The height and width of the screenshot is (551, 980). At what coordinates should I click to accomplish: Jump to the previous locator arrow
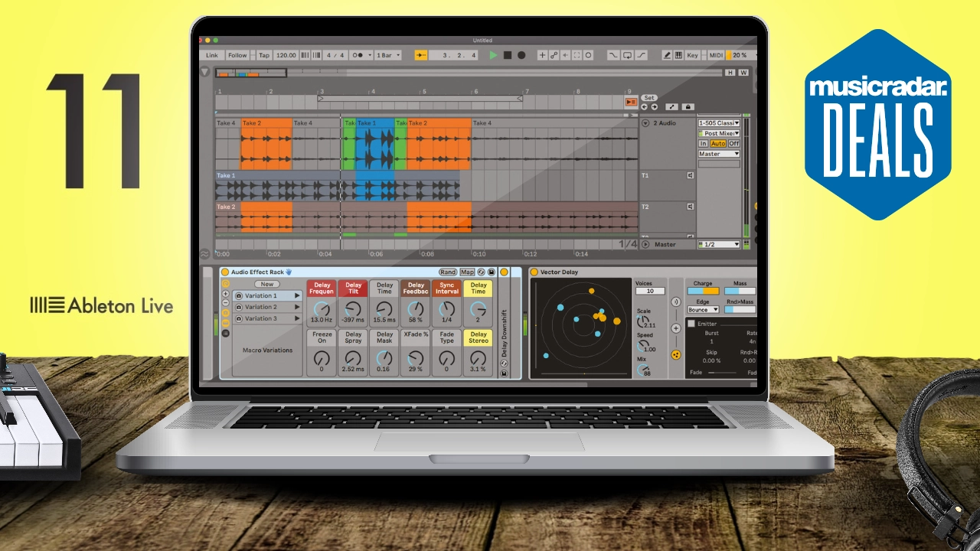[644, 107]
